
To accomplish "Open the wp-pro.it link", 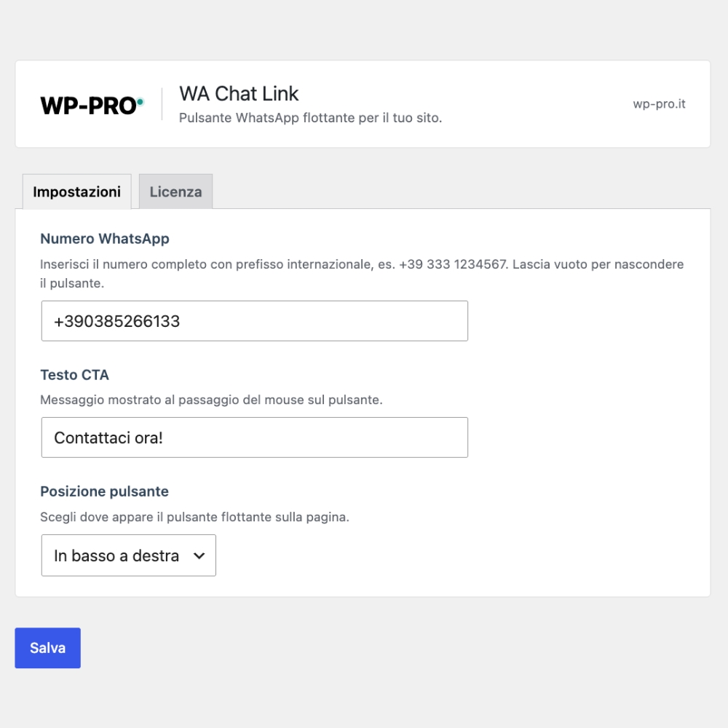I will point(659,104).
